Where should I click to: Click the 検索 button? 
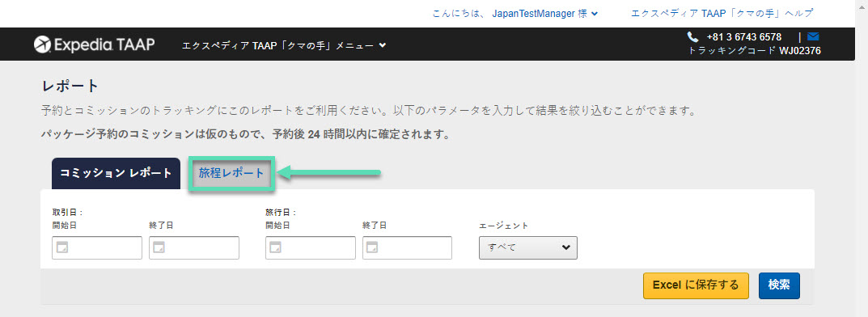tap(779, 285)
